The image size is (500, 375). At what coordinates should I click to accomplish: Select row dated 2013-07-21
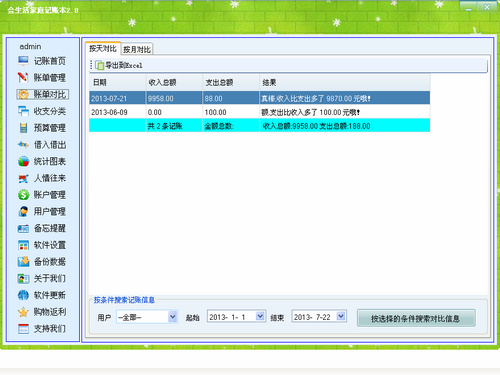pyautogui.click(x=259, y=98)
